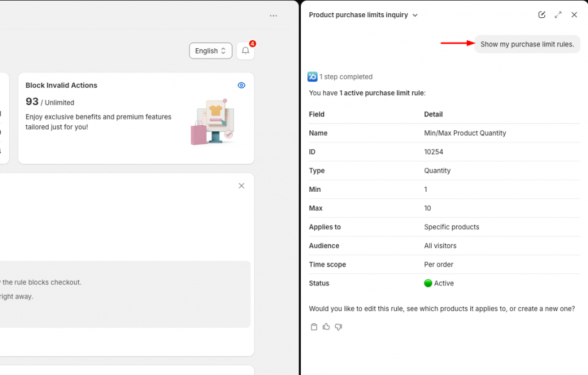The width and height of the screenshot is (588, 375).
Task: Click the rule ID value 10254
Action: point(434,152)
